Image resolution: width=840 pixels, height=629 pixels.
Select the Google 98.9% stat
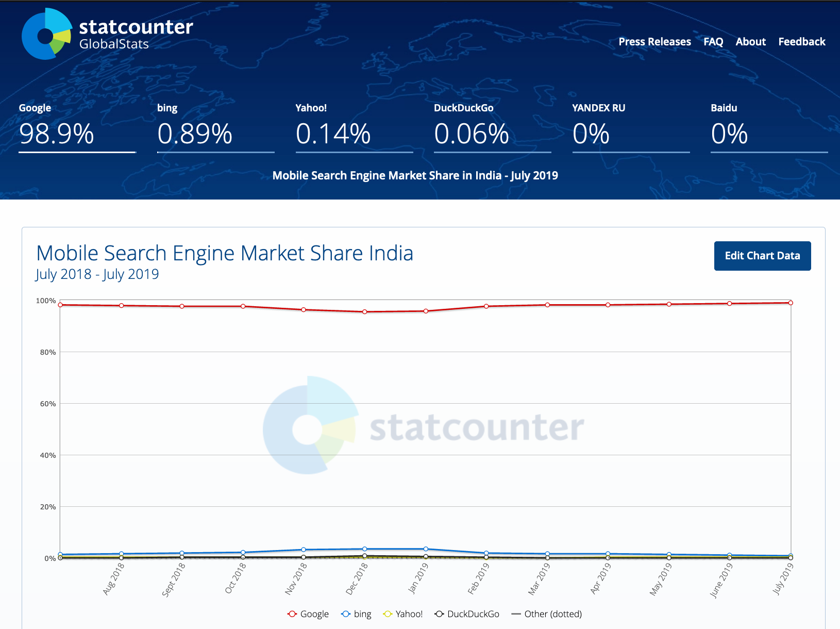77,127
